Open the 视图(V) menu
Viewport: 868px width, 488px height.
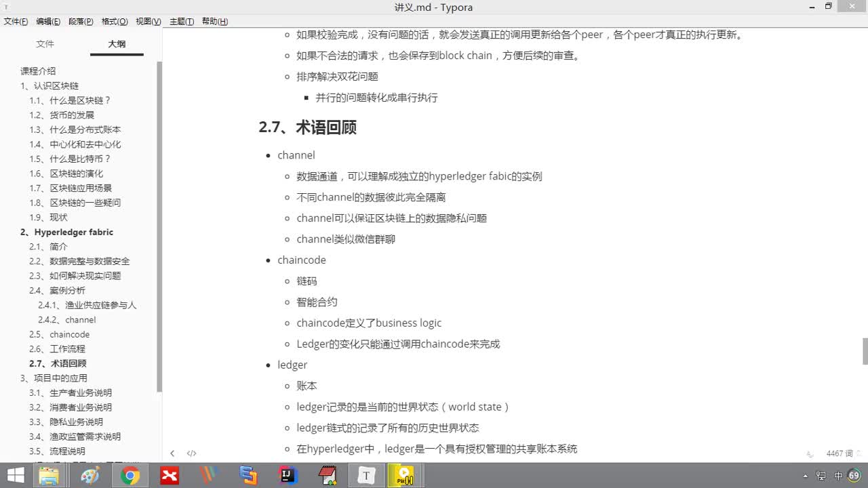(x=148, y=22)
